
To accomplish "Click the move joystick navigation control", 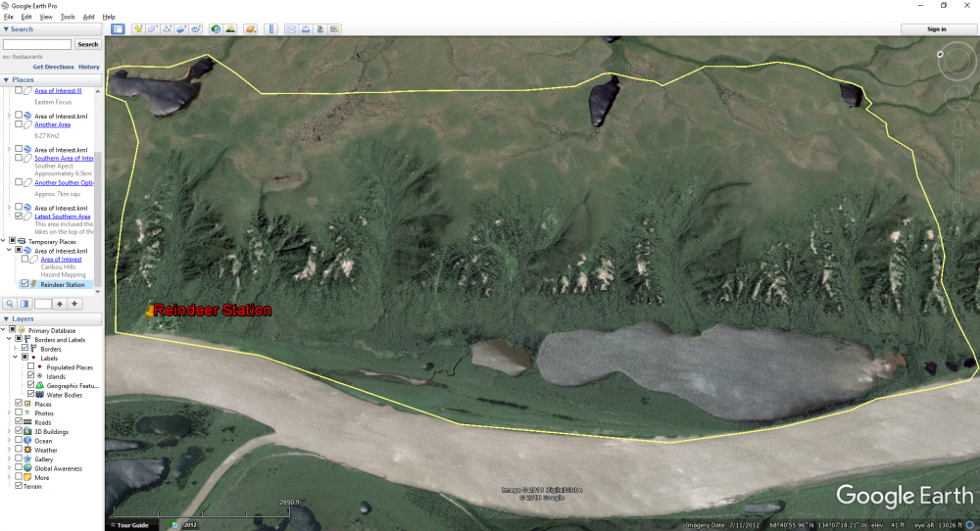I will 956,98.
